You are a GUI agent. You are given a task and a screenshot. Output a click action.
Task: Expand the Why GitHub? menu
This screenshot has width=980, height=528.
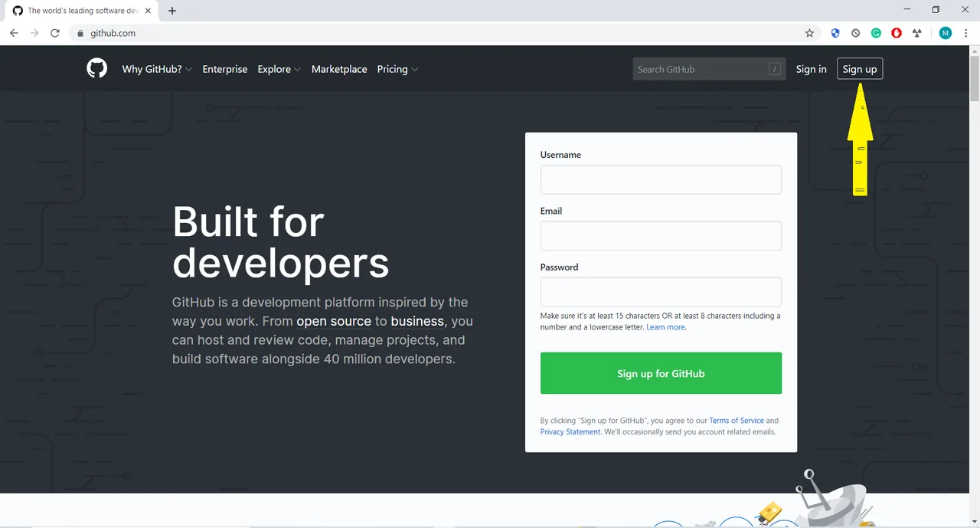click(x=157, y=69)
